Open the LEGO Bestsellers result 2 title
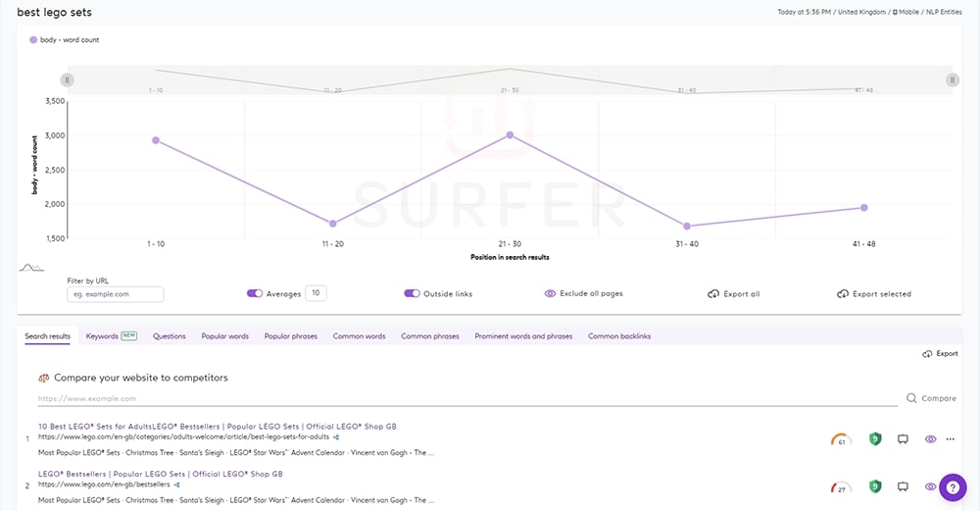The image size is (980, 511). (x=161, y=474)
